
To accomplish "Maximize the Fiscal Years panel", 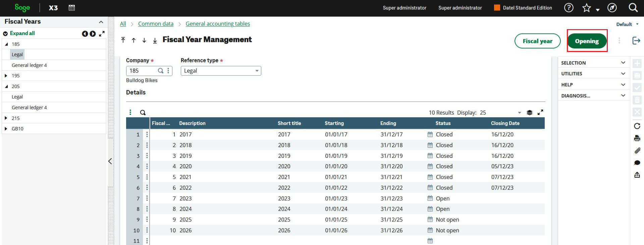I will tap(102, 34).
